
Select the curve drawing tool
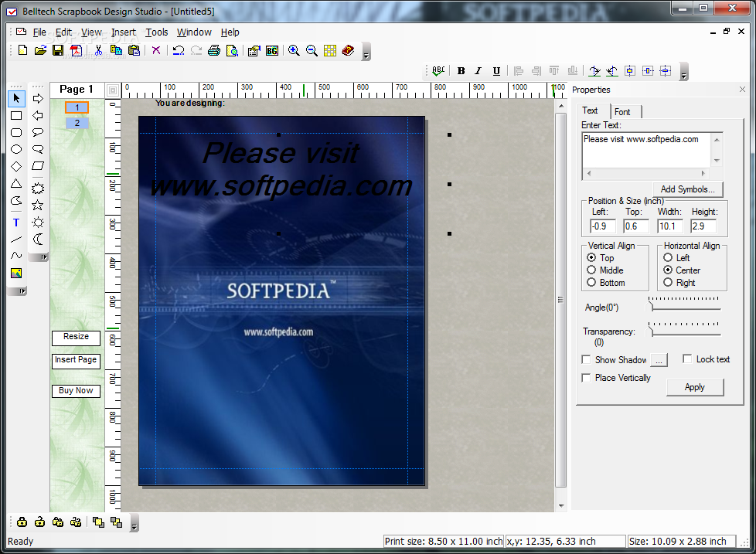(x=16, y=256)
